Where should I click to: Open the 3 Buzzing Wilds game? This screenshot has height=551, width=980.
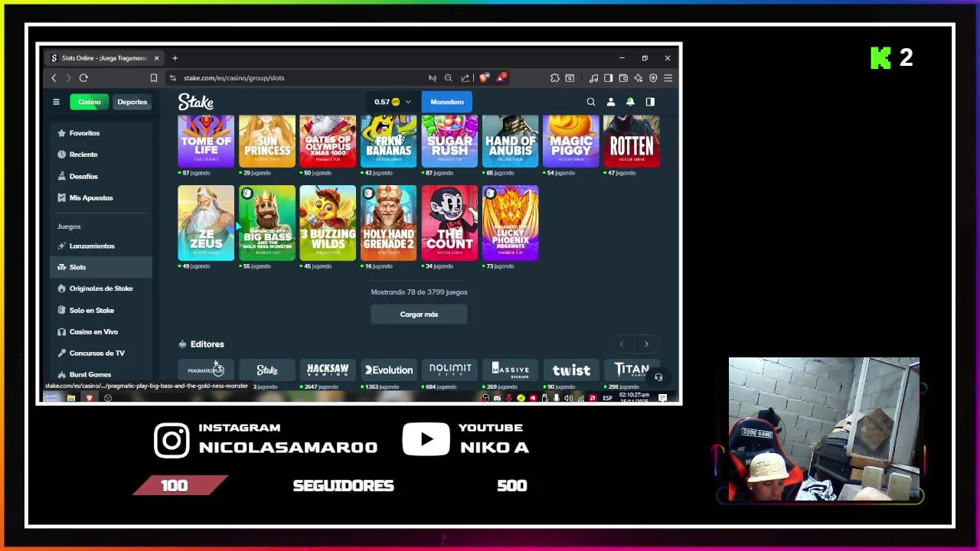click(328, 223)
